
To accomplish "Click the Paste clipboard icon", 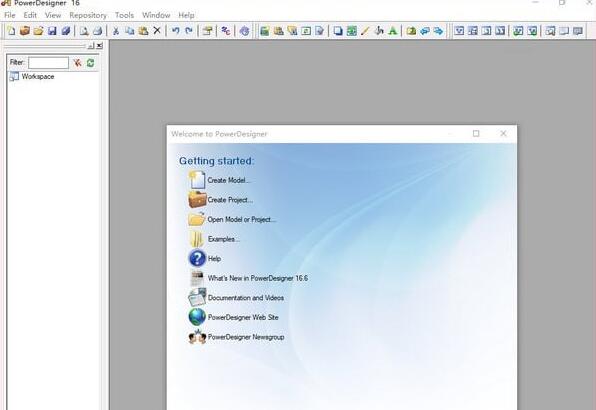I will coord(143,31).
